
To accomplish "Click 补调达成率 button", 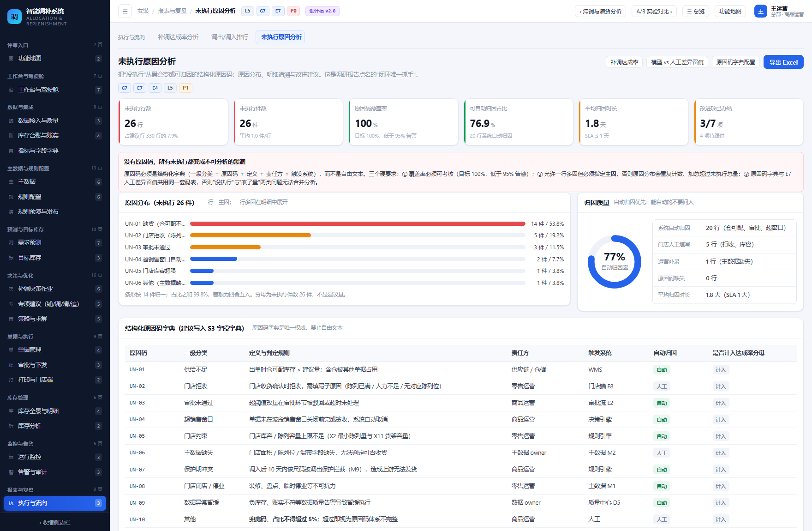I will coord(624,62).
